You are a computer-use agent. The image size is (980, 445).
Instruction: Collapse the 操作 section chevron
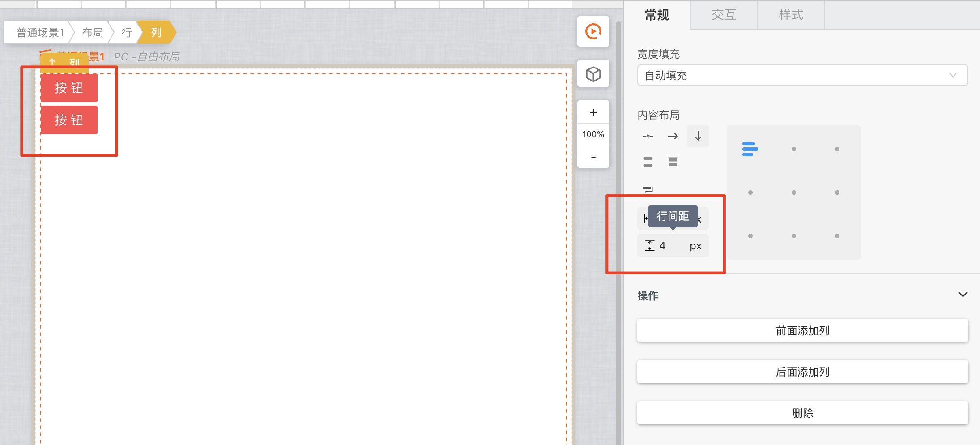(x=963, y=295)
